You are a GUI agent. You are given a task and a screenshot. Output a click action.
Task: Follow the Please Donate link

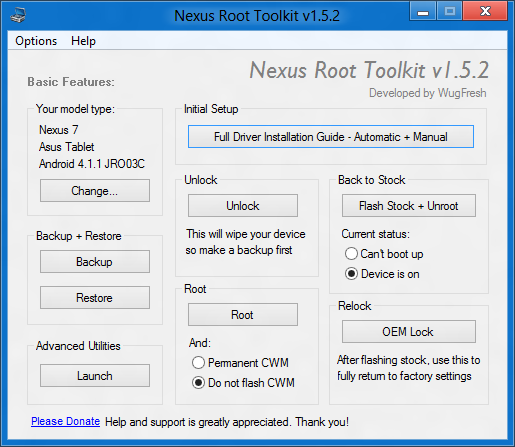click(x=65, y=421)
